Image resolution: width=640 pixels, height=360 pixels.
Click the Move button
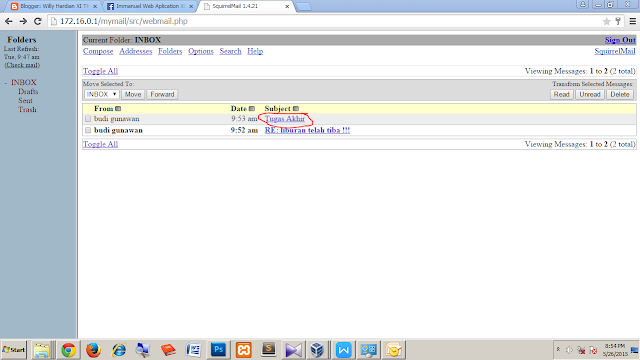click(x=133, y=94)
